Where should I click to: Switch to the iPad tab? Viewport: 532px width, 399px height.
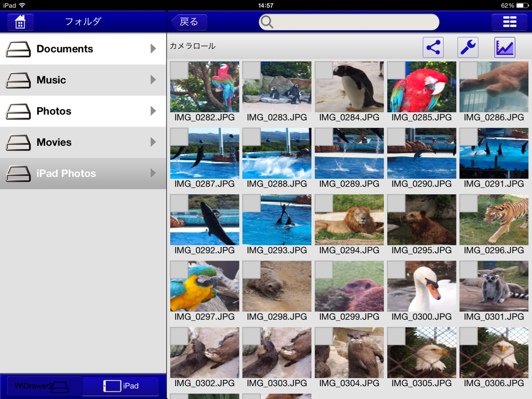tap(121, 386)
